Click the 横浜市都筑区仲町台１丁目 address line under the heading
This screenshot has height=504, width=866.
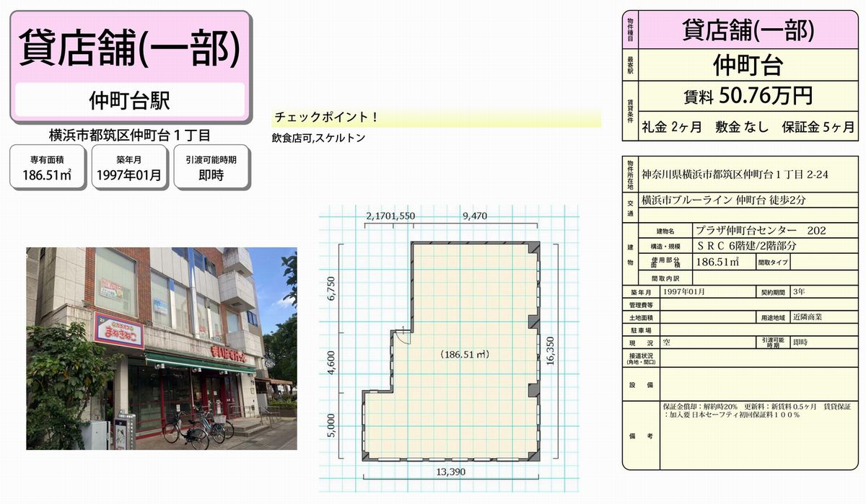click(130, 135)
